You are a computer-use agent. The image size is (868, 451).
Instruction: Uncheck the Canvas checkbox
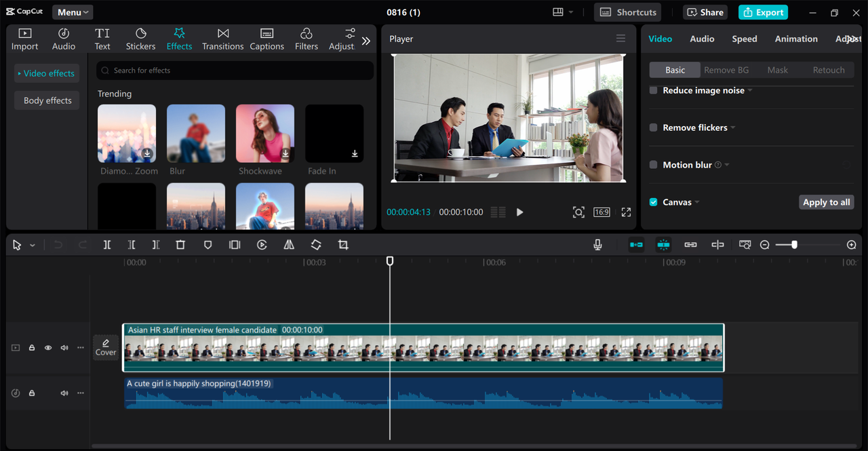[x=654, y=202]
